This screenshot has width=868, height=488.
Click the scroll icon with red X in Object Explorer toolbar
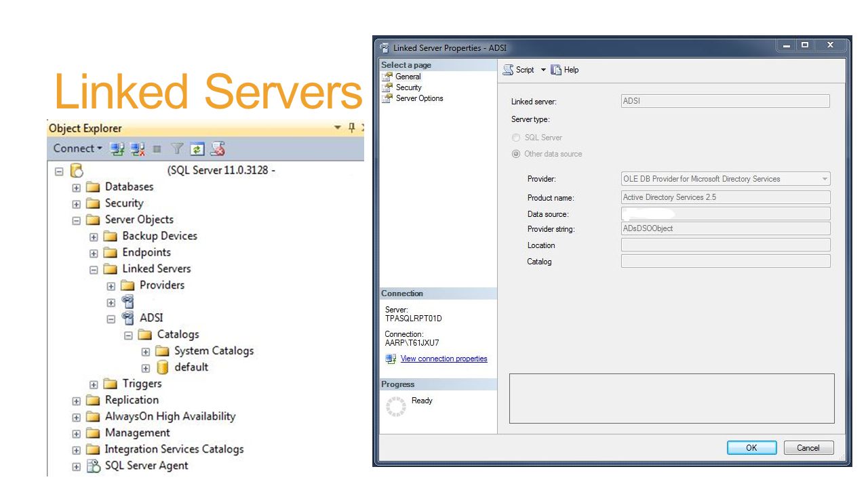point(218,148)
